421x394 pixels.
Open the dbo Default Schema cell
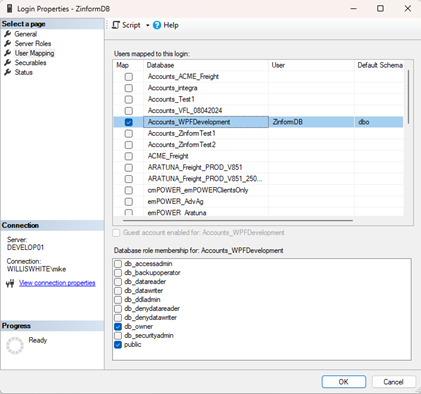point(379,122)
